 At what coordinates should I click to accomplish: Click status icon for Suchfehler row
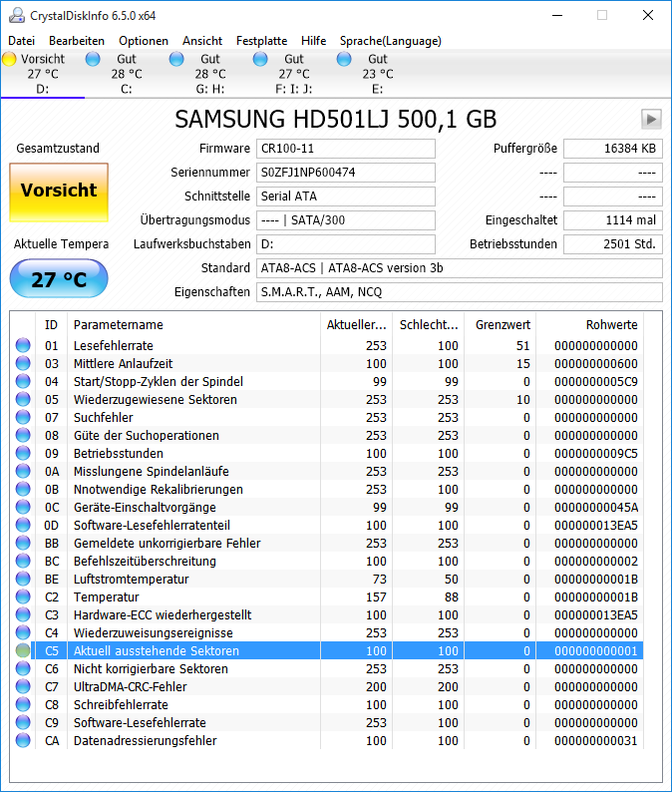[23, 417]
